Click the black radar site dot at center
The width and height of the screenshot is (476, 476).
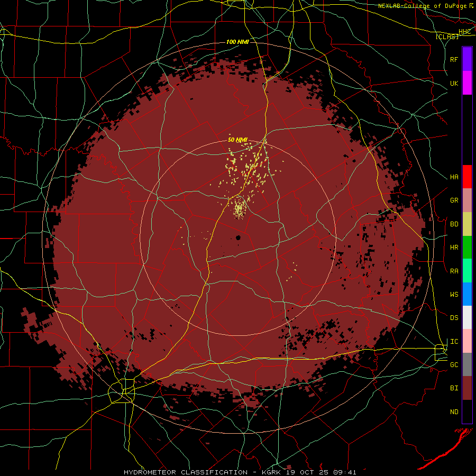pos(238,237)
